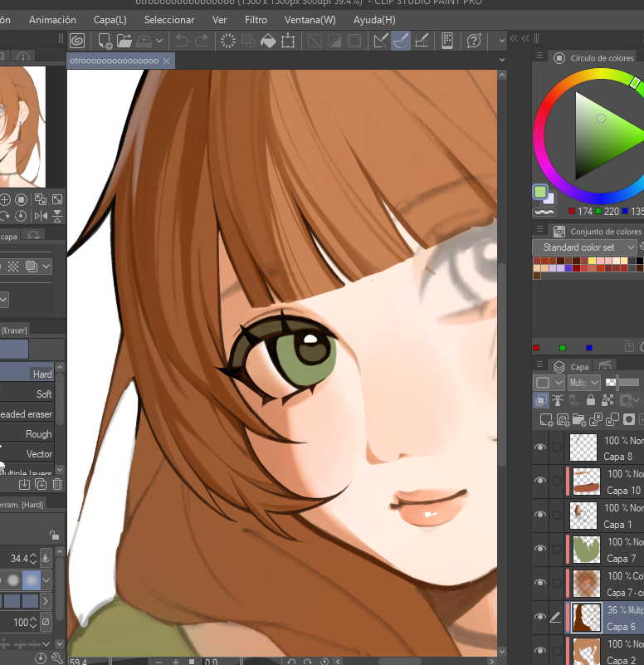Select the Soft eraser sub tool
Screen dimensions: 644x665
click(27, 394)
